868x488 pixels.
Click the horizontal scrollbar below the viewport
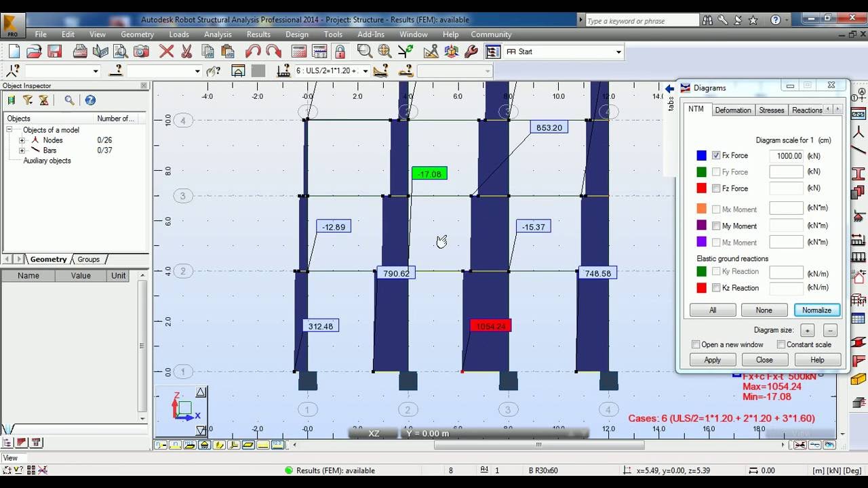point(539,445)
